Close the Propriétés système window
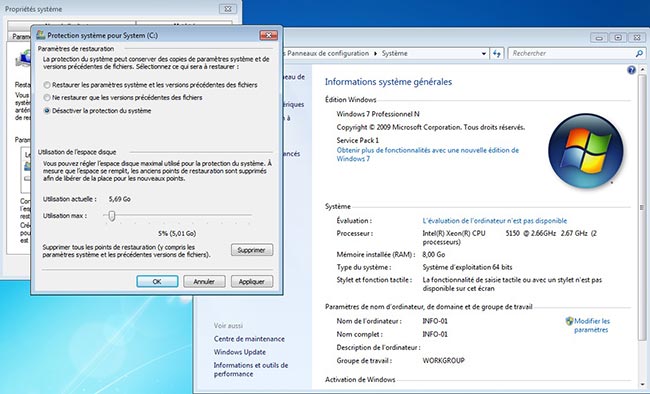 [x=228, y=9]
